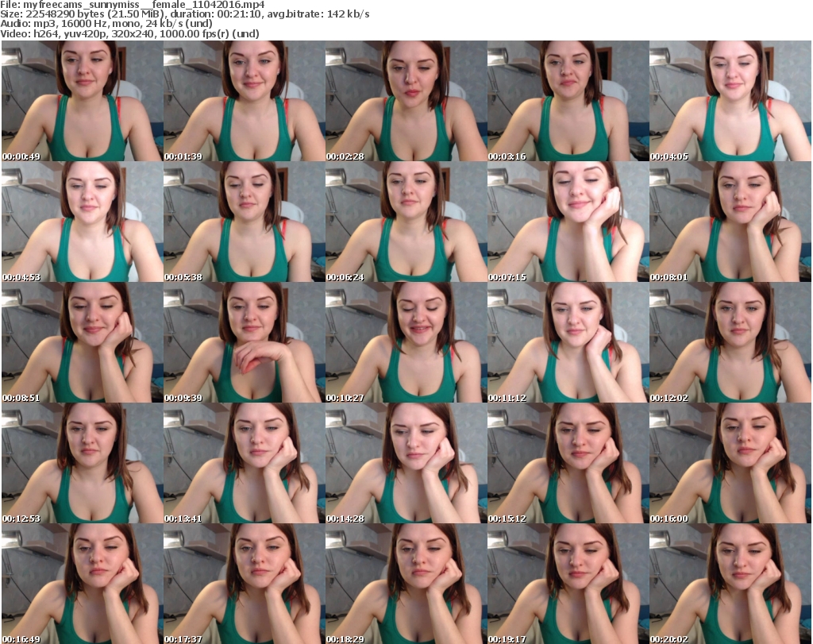
Task: Click the frame marked 00:12:02
Action: [x=730, y=343]
